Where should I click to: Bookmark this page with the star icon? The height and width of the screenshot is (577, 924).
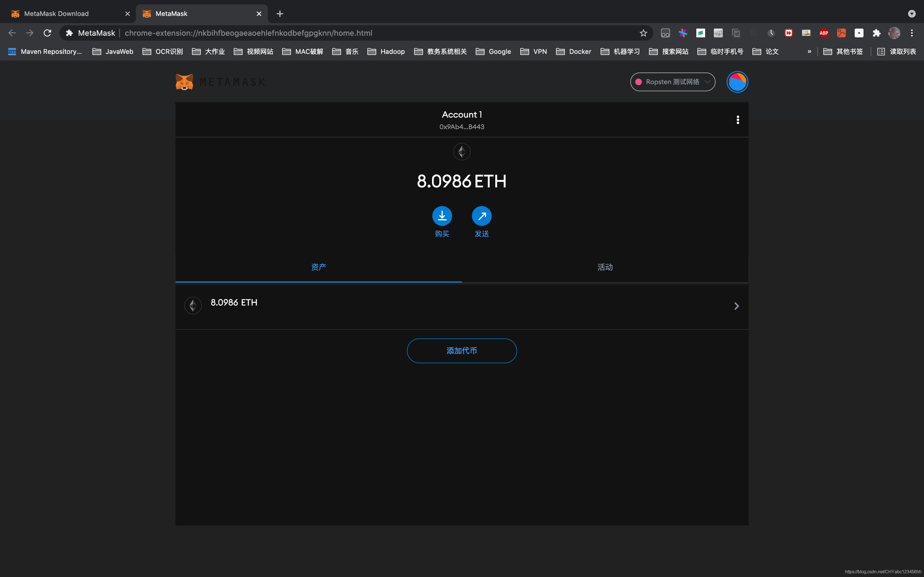[643, 33]
